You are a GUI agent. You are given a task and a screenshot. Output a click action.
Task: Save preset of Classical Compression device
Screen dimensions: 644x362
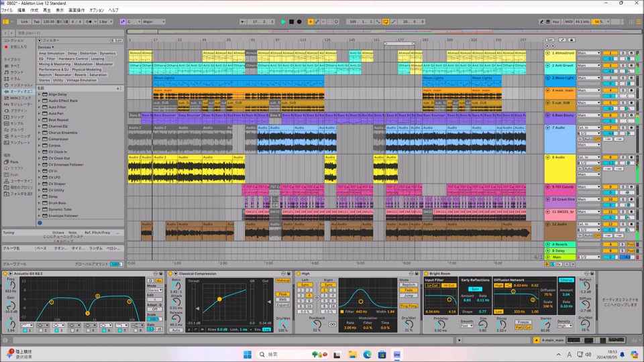click(288, 274)
